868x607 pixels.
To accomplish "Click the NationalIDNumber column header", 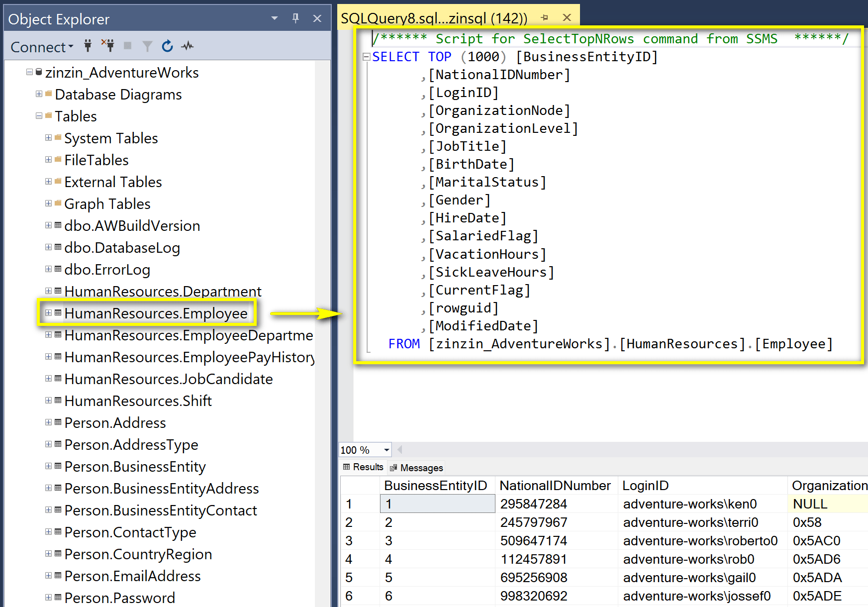I will click(x=556, y=486).
